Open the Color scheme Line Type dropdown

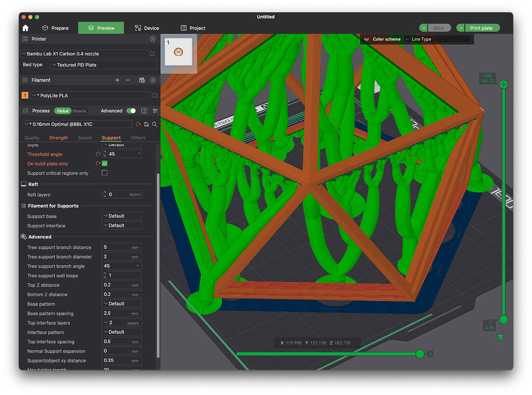tap(437, 39)
